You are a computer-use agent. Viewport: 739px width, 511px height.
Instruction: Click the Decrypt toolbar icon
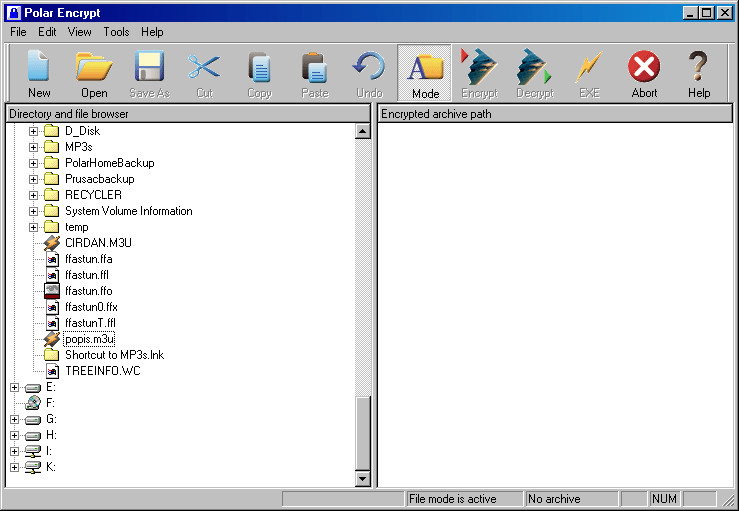click(x=534, y=66)
